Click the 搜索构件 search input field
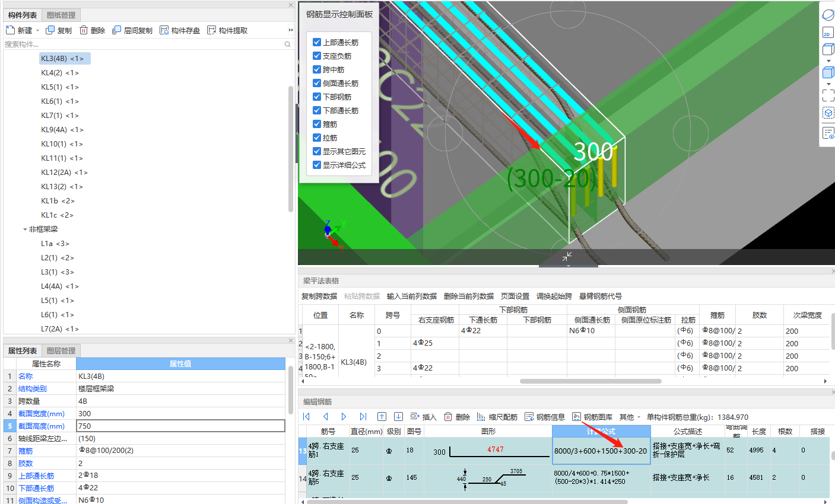Screen dimensions: 835x504 pos(142,44)
